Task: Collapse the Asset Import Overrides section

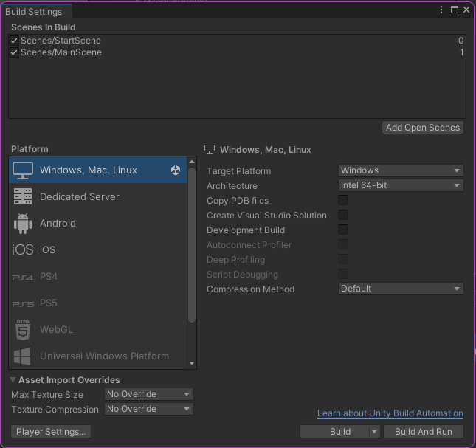Action: (13, 379)
